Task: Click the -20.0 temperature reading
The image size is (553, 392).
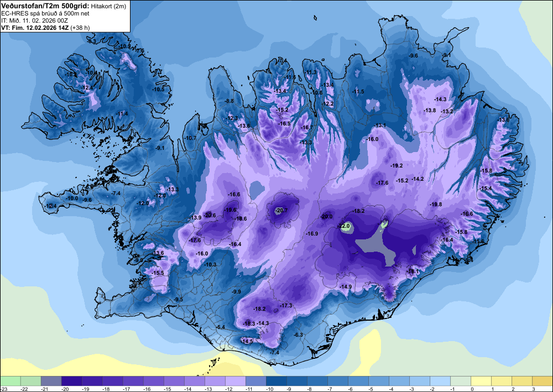Action: 327,216
